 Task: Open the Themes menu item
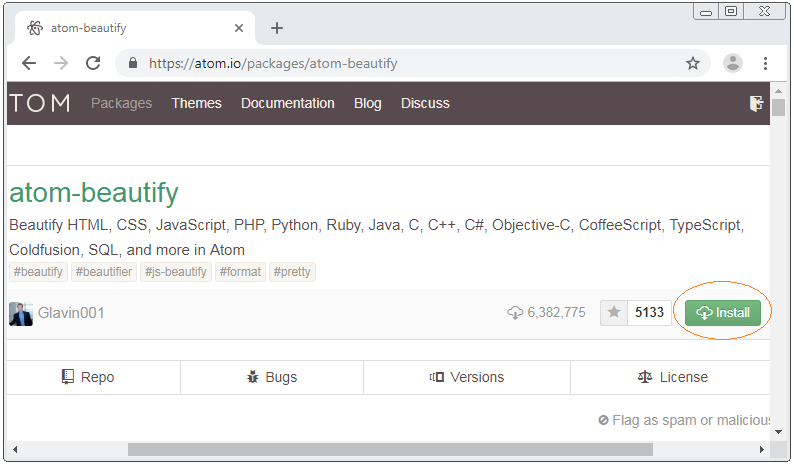(x=196, y=103)
